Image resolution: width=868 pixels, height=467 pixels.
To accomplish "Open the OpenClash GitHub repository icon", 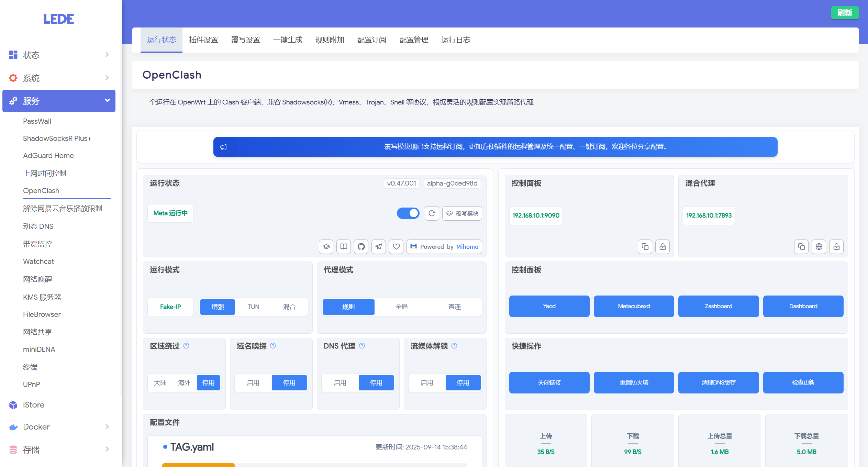I will 361,247.
